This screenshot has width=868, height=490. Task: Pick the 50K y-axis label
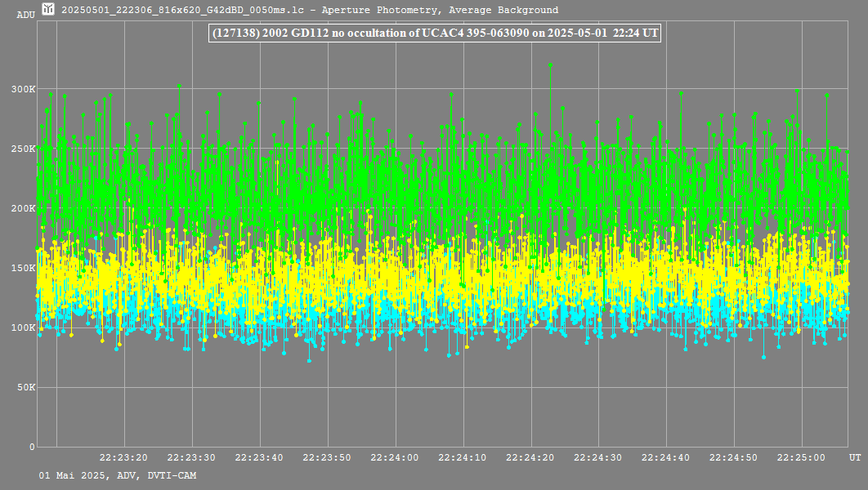click(25, 387)
